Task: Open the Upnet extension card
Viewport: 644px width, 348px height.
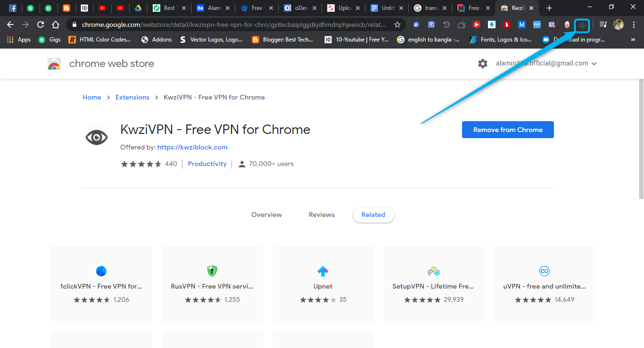Action: point(323,284)
